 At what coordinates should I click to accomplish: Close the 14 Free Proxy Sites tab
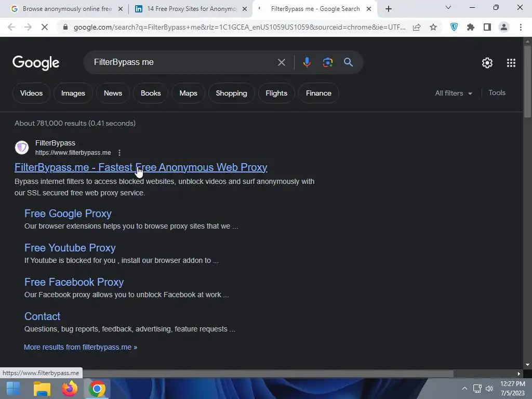pos(245,9)
